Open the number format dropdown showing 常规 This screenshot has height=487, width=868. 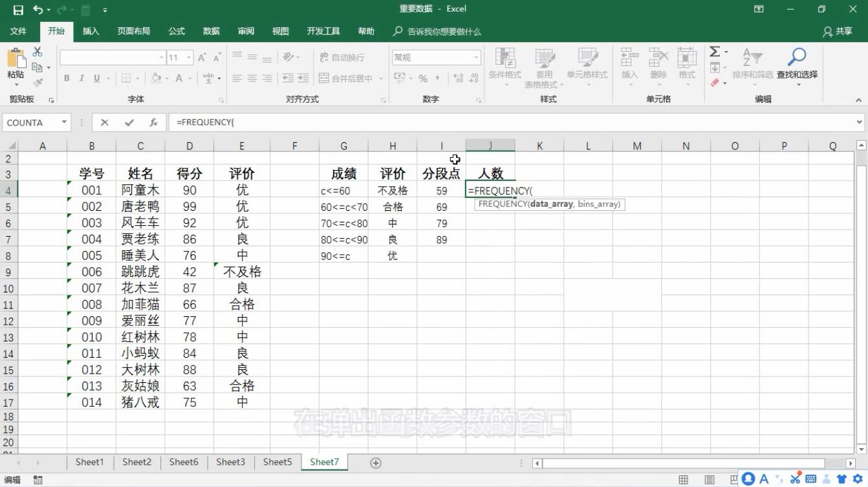pyautogui.click(x=476, y=58)
